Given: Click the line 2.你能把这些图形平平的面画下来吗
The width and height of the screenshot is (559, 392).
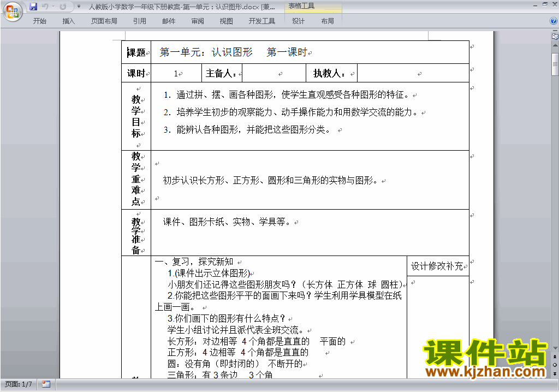Looking at the screenshot, I should coord(284,296).
